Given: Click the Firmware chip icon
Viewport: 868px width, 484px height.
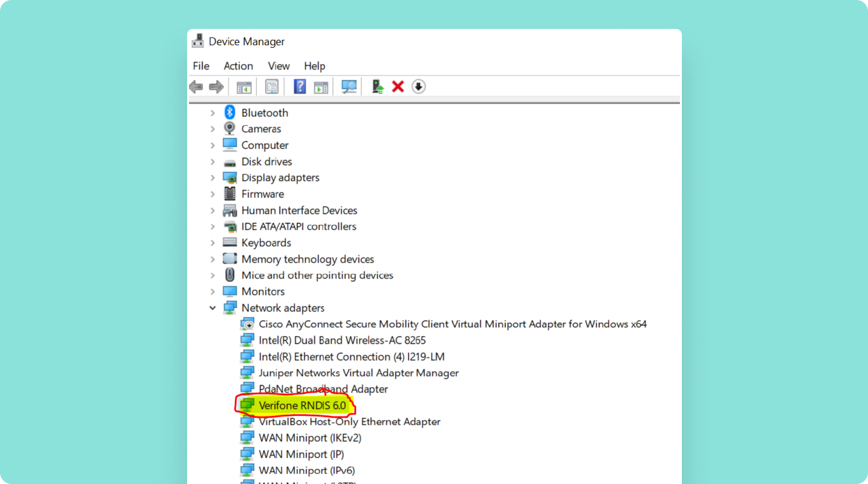Looking at the screenshot, I should pyautogui.click(x=230, y=193).
